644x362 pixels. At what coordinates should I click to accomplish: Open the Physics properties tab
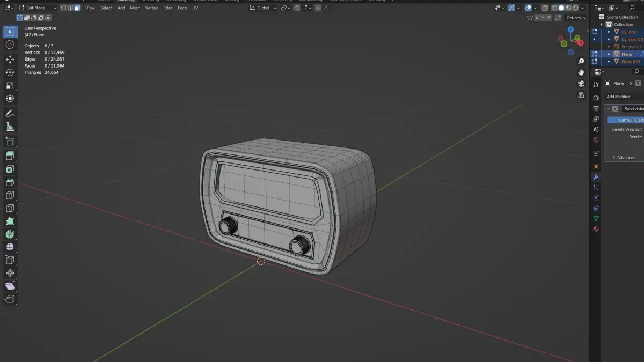coord(596,198)
